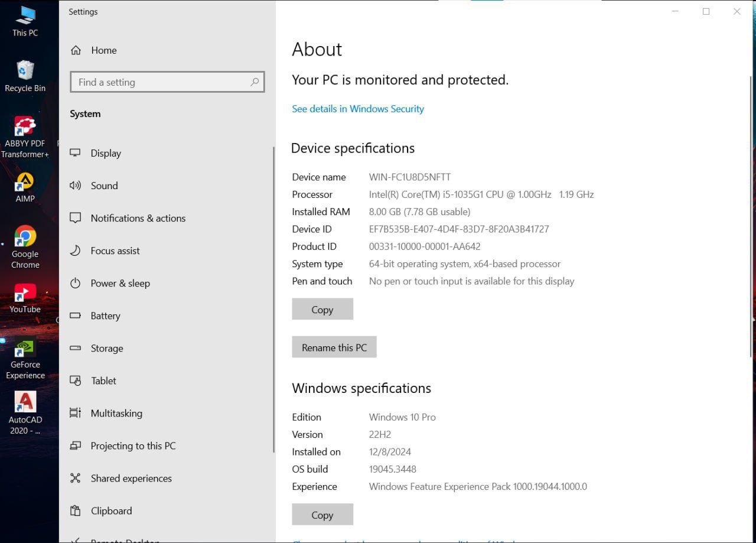Image resolution: width=756 pixels, height=543 pixels.
Task: Open Multitasking settings
Action: pos(167,413)
